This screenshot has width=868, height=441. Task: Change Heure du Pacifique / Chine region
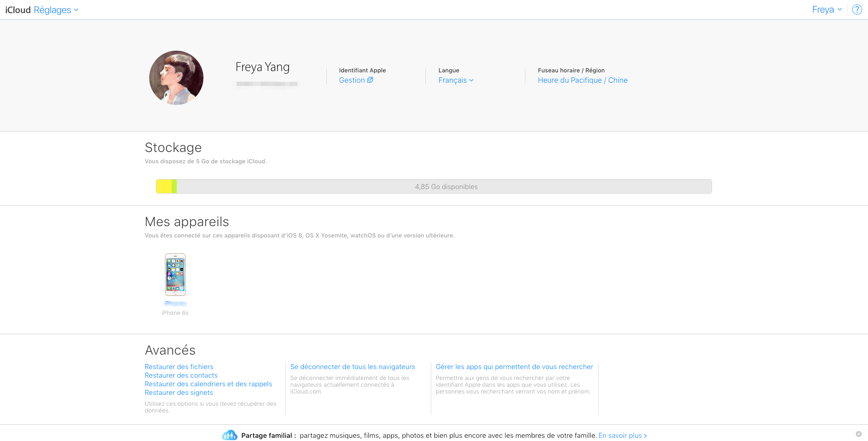point(583,80)
